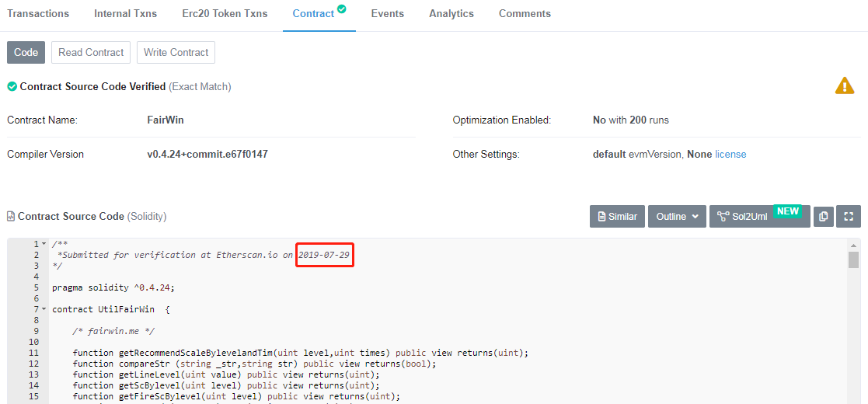Viewport: 868px width, 404px height.
Task: Click the code editor scrollbar thumb
Action: coord(853,259)
